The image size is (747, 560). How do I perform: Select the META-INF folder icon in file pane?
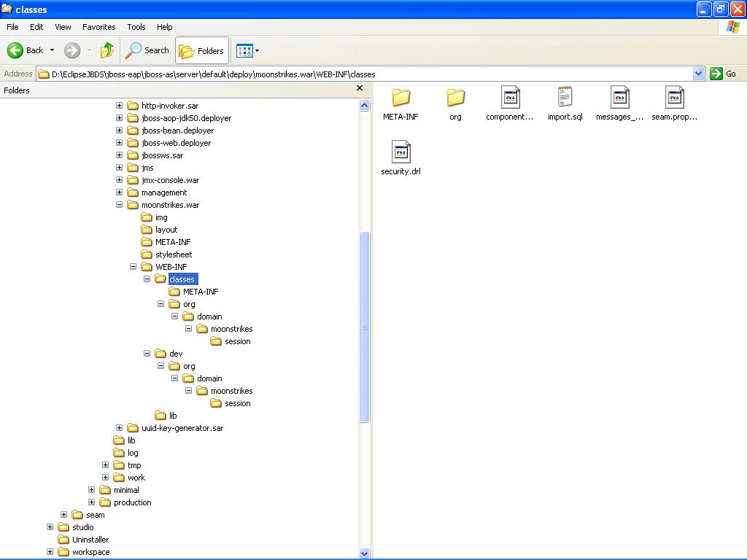[x=401, y=98]
